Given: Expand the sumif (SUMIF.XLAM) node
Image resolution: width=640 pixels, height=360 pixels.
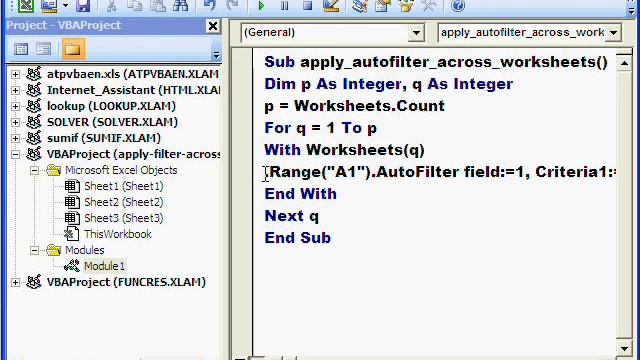Looking at the screenshot, I should point(15,138).
